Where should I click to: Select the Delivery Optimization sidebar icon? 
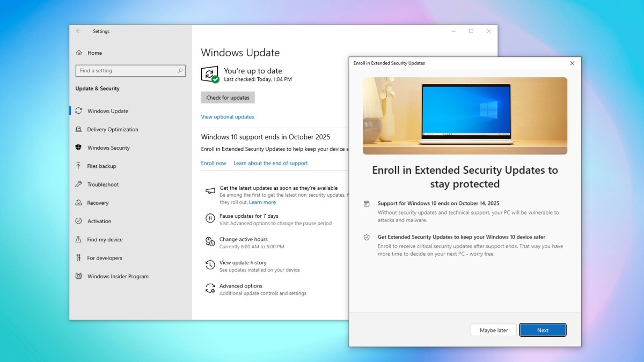(78, 129)
